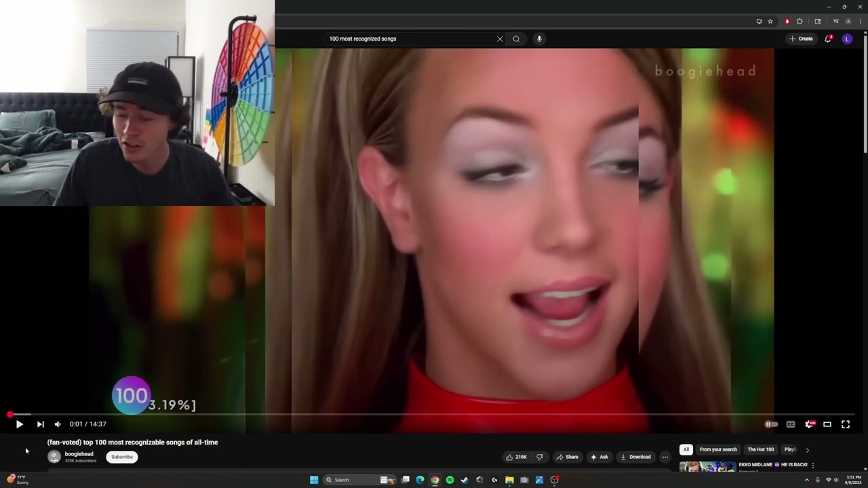Viewport: 868px width, 488px height.
Task: Open YouTube account avatar menu
Action: (847, 39)
